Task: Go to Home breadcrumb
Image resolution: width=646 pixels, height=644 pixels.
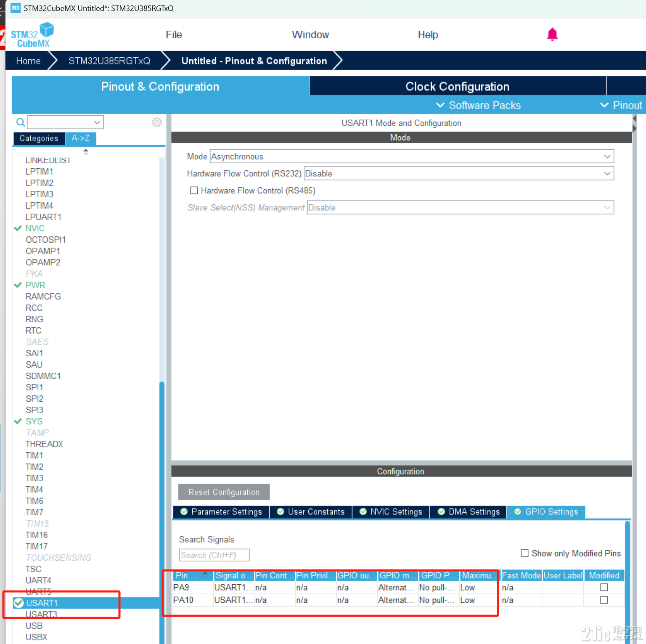Action: [x=28, y=61]
